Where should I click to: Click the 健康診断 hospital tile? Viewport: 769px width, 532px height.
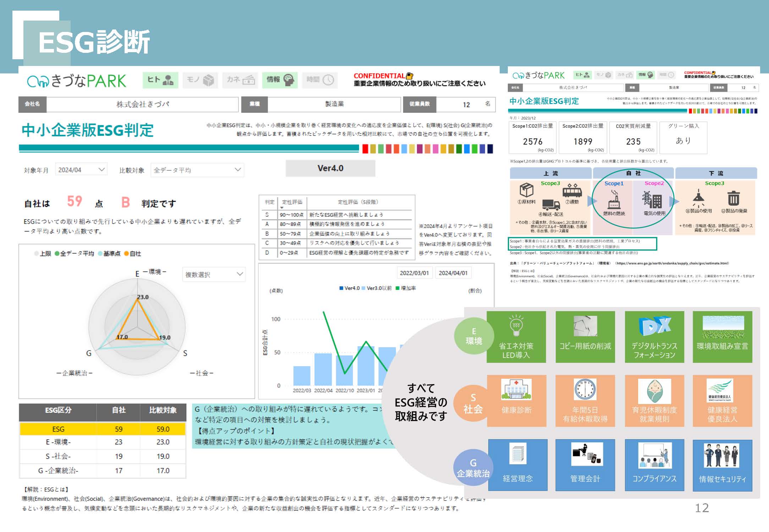[x=516, y=401]
